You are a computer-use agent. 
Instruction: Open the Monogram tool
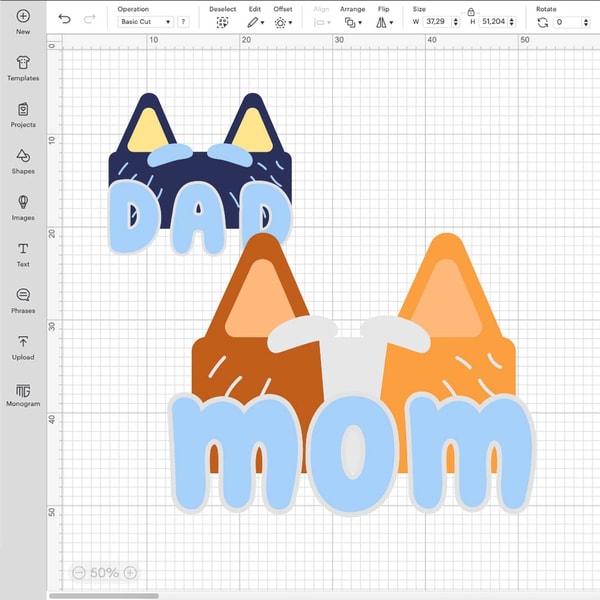(x=23, y=395)
